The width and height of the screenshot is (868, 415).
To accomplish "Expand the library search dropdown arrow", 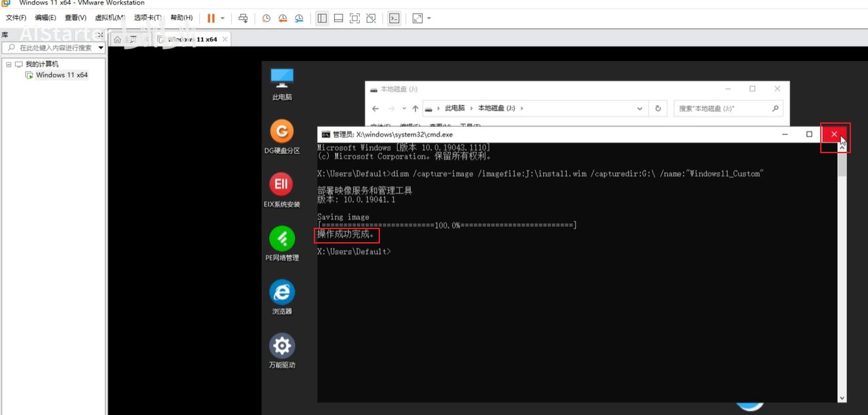I will pos(101,48).
